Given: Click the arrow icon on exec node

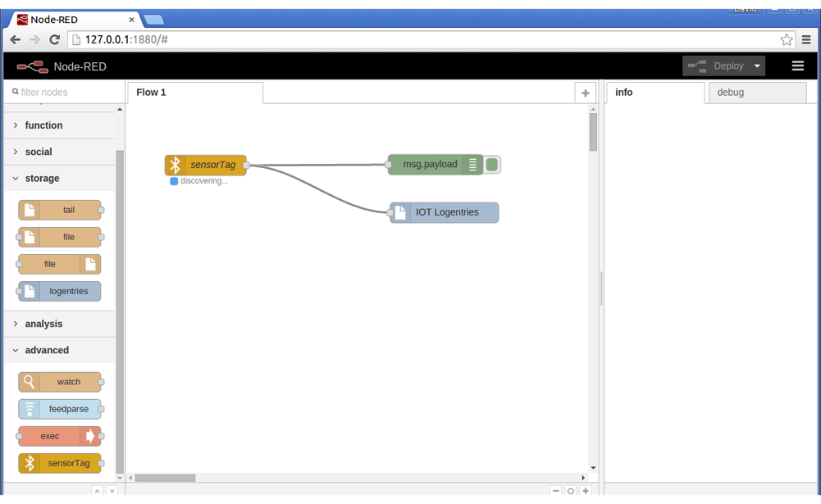Looking at the screenshot, I should [x=91, y=436].
